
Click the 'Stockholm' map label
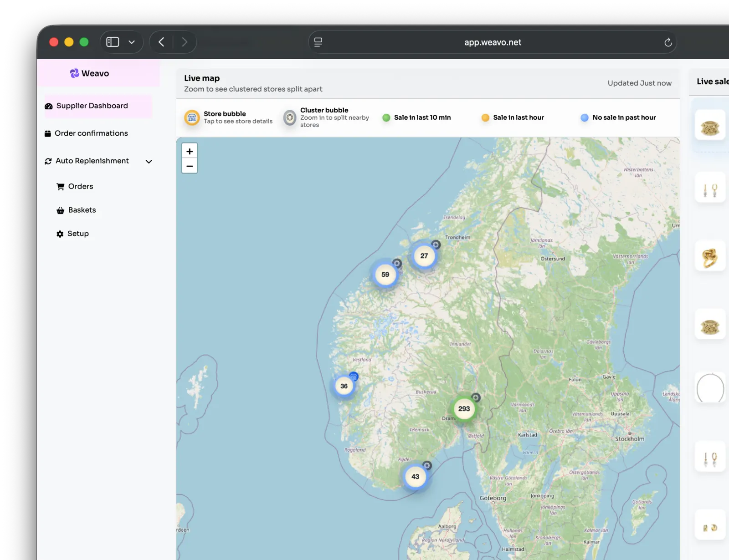pyautogui.click(x=630, y=438)
